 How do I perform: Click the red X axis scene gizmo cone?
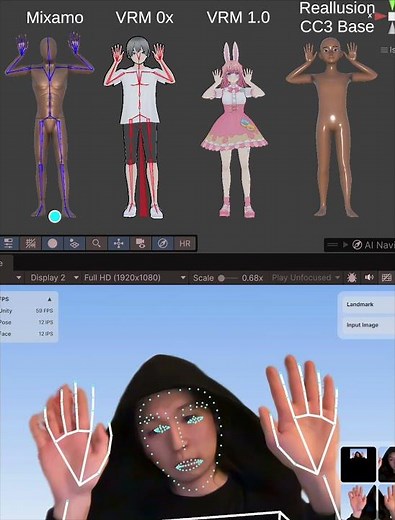[379, 16]
